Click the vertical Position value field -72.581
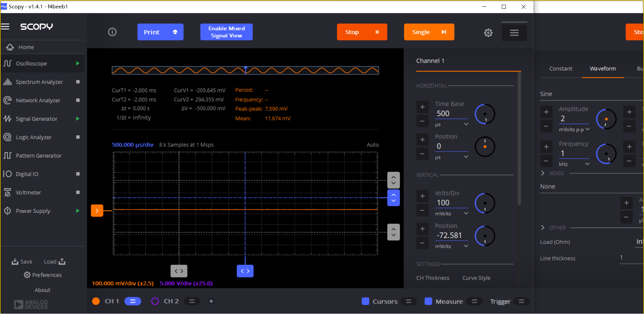The height and width of the screenshot is (314, 644). pos(451,236)
